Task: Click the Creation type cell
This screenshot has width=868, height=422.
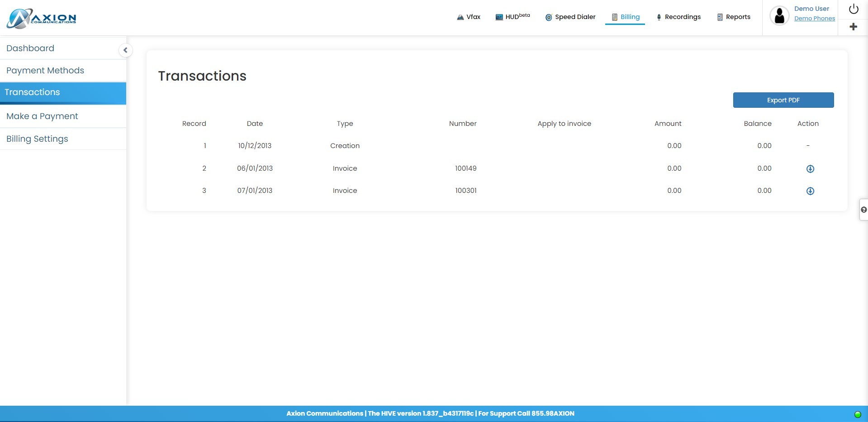Action: click(x=345, y=146)
